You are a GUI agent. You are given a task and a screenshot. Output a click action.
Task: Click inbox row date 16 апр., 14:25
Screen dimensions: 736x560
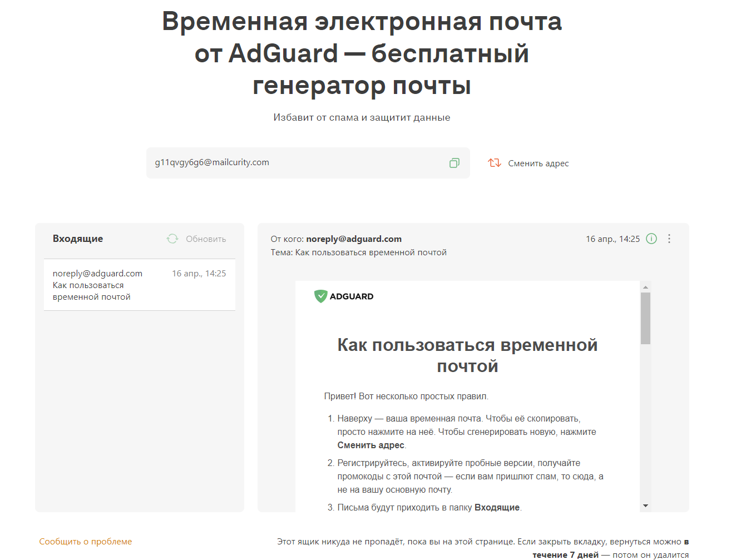pyautogui.click(x=199, y=274)
